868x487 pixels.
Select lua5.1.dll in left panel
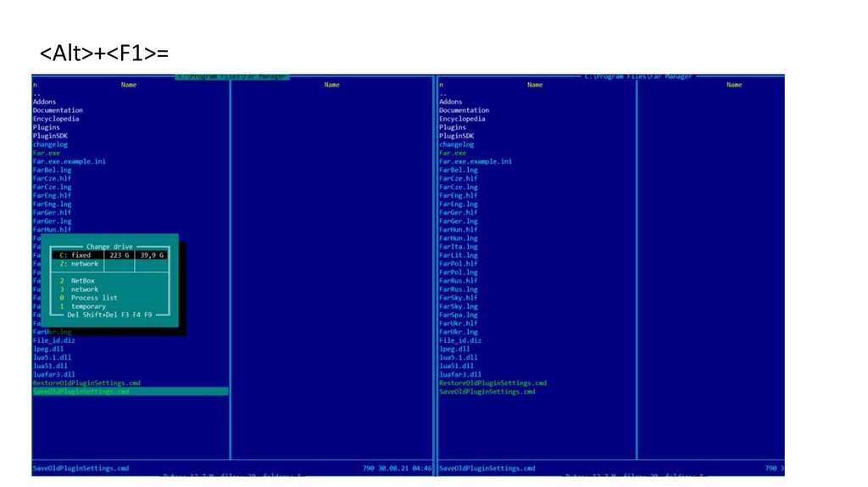[52, 357]
